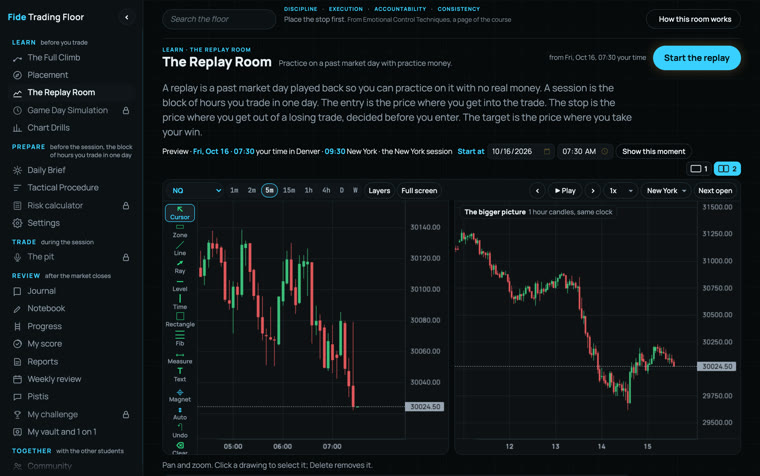
Task: Switch chart to Full screen
Action: pyautogui.click(x=419, y=191)
